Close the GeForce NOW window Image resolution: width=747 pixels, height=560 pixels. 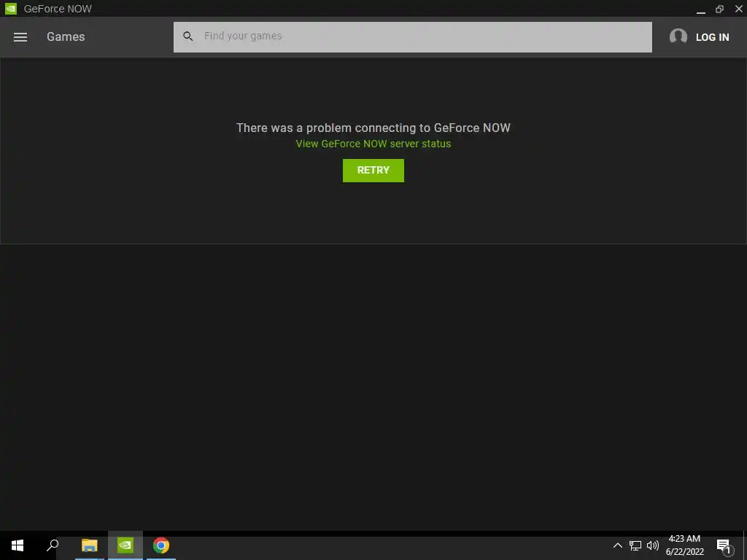click(x=738, y=9)
